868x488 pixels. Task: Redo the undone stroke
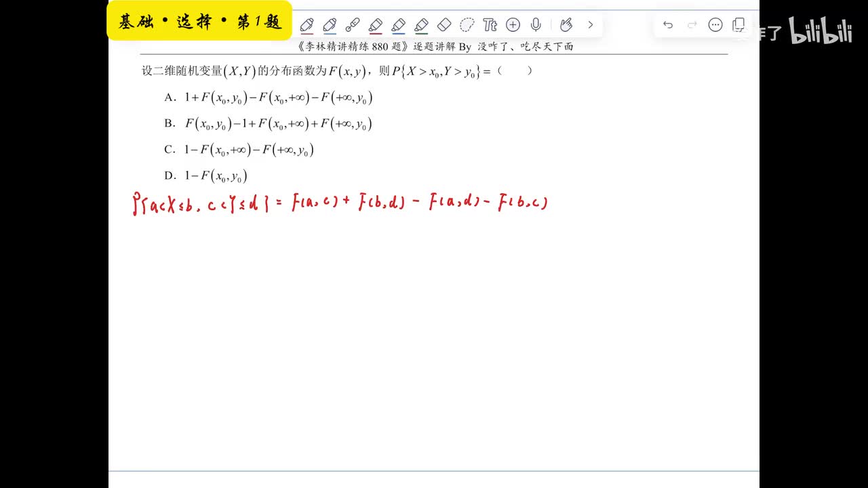(692, 25)
